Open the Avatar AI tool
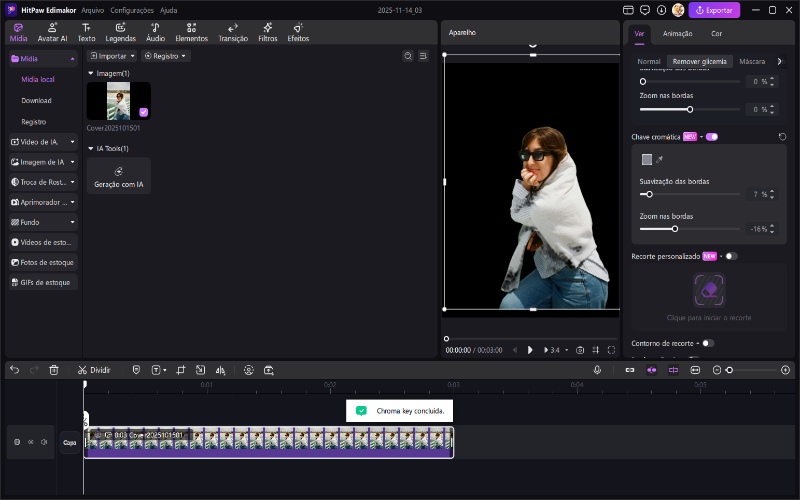 point(52,32)
